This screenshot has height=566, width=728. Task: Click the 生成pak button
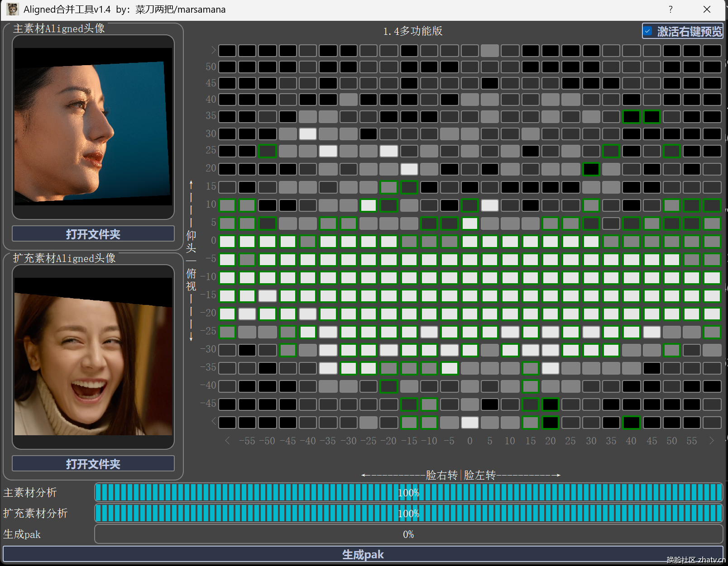tap(363, 554)
